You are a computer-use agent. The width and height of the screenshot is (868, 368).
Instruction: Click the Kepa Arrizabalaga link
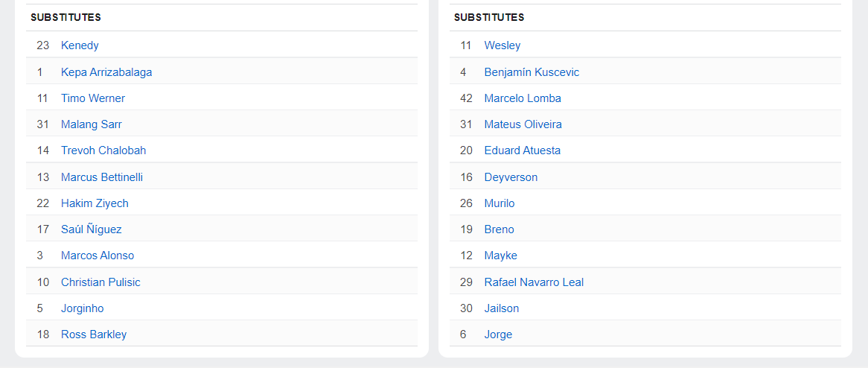coord(106,72)
